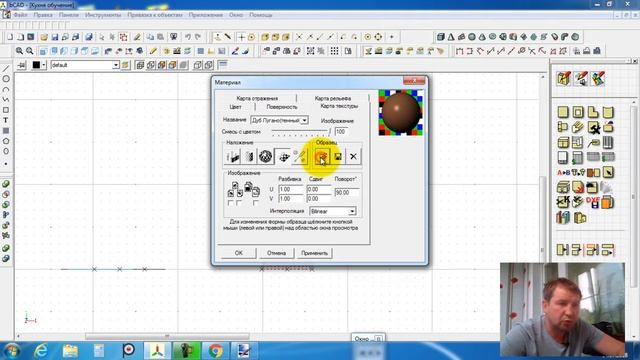Select the 3D box primitive icon

pos(440,37)
